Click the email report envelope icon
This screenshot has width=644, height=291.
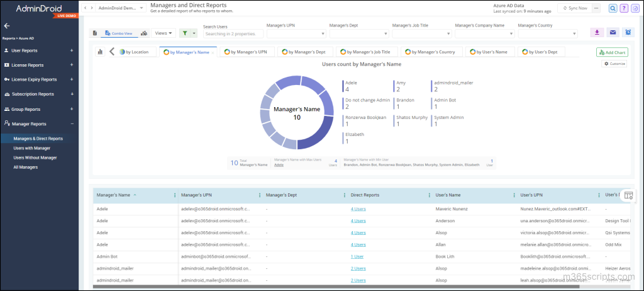[613, 33]
